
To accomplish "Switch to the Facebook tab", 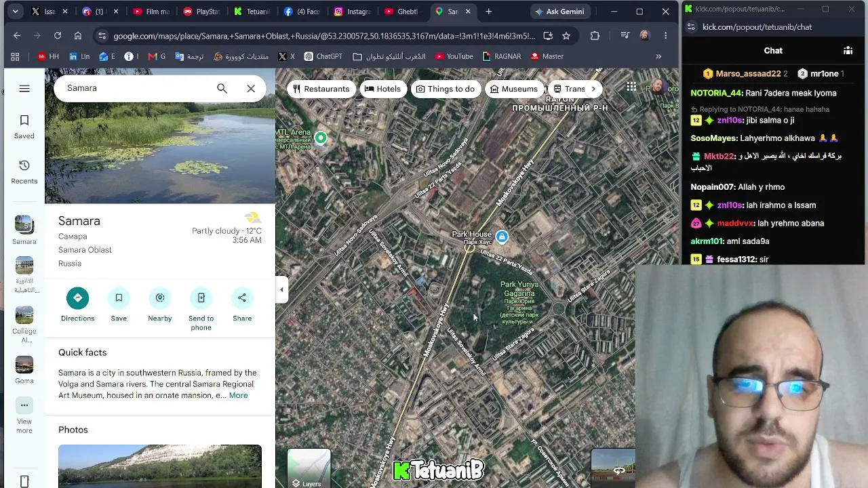I will [x=302, y=12].
